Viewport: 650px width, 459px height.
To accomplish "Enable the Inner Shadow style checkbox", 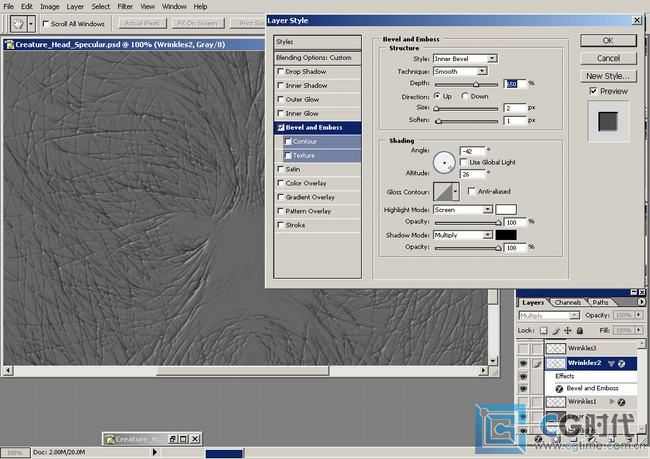I will [x=281, y=85].
